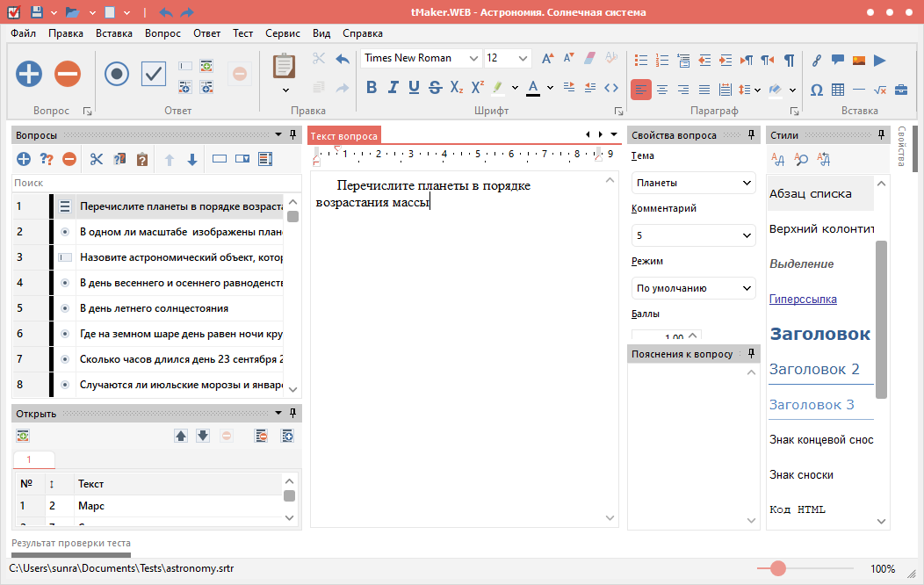Click the Поиск search field
This screenshot has width=924, height=585.
click(156, 184)
